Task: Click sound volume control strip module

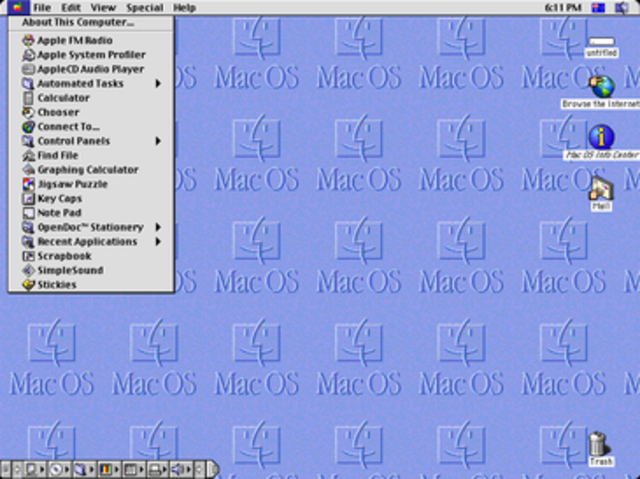Action: 181,469
